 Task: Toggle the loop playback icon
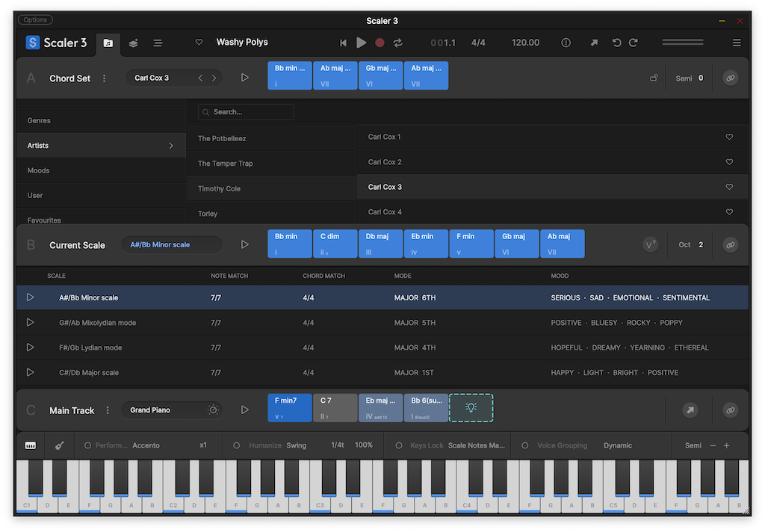click(398, 43)
